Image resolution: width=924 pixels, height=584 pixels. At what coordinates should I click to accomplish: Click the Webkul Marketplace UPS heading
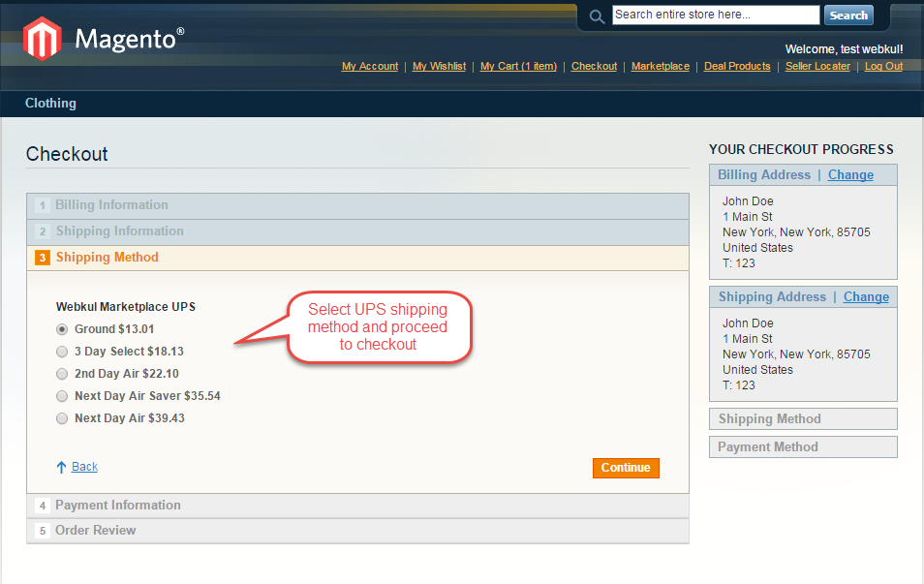tap(126, 307)
